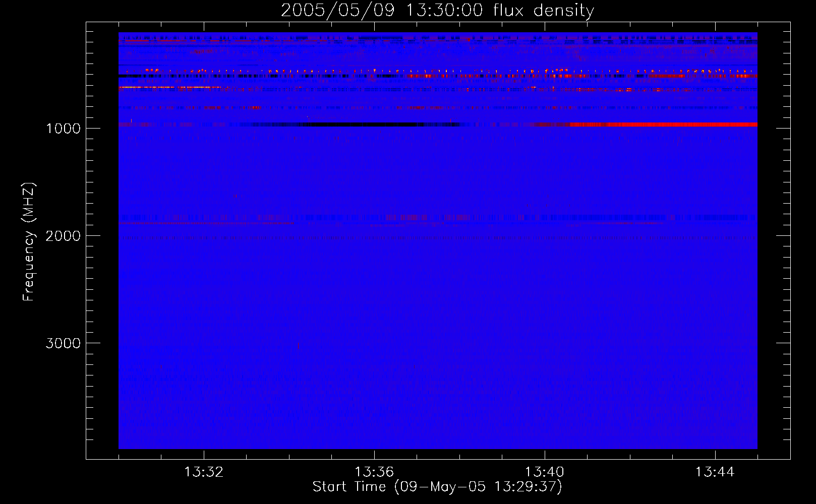
Task: Click the "13:40" time tick label
Action: tap(545, 472)
